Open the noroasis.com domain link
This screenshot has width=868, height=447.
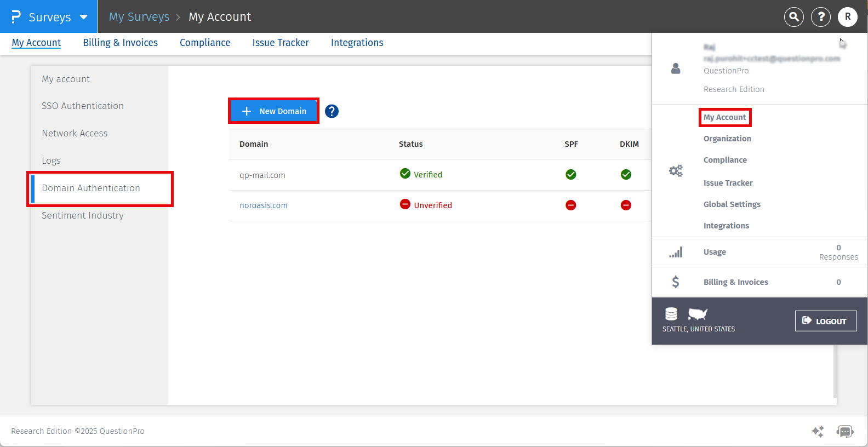[x=264, y=205]
